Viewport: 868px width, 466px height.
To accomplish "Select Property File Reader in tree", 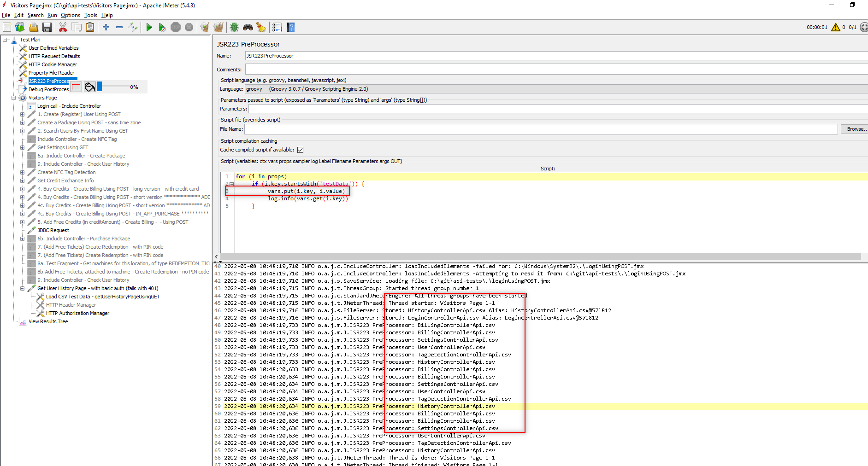I will pos(51,73).
